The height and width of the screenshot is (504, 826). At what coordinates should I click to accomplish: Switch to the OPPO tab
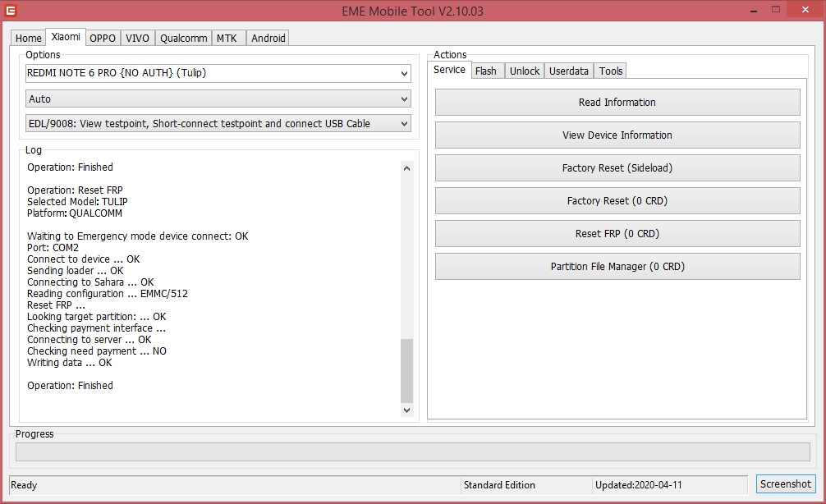pos(102,38)
